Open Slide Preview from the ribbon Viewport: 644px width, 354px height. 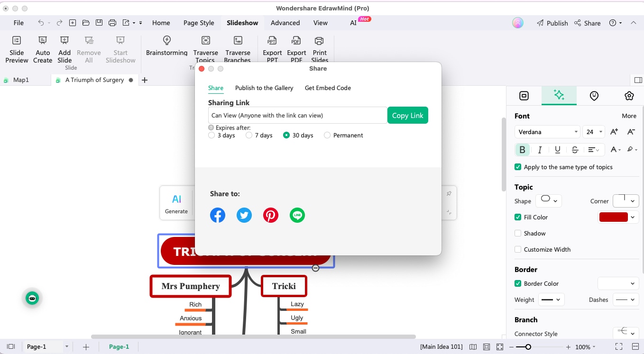pos(17,49)
